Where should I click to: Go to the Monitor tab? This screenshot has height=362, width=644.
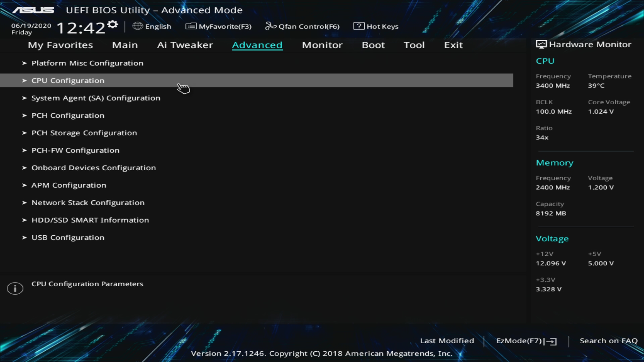(x=322, y=45)
